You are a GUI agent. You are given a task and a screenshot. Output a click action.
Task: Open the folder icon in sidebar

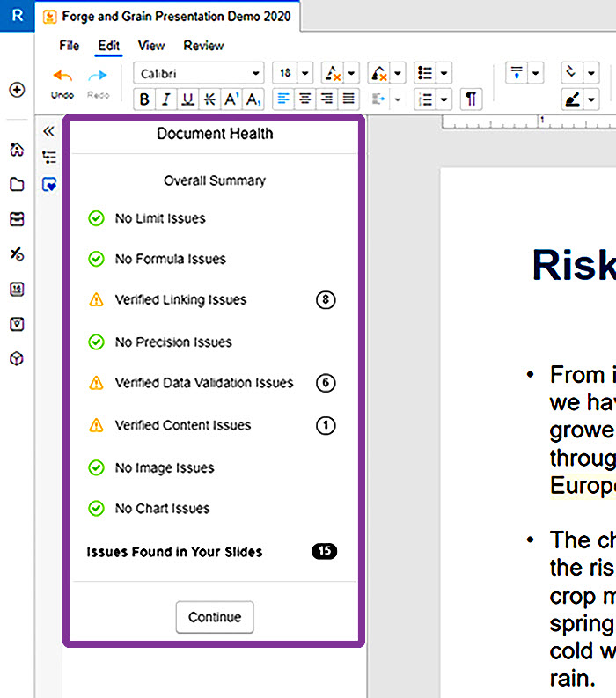tap(17, 184)
